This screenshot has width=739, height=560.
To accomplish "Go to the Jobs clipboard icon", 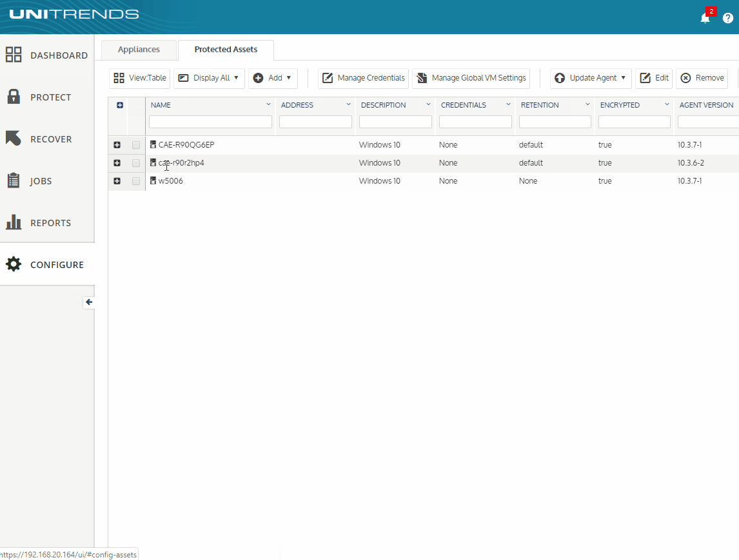I will click(14, 180).
